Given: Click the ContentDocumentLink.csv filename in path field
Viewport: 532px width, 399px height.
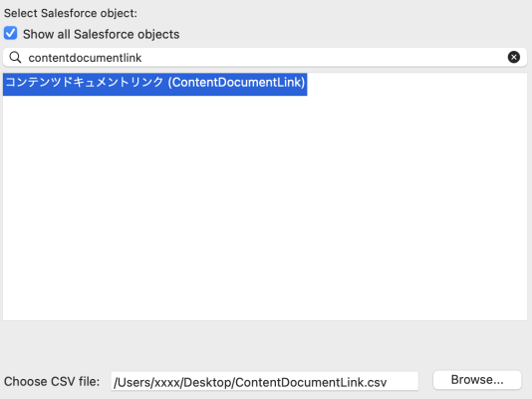Looking at the screenshot, I should 311,382.
